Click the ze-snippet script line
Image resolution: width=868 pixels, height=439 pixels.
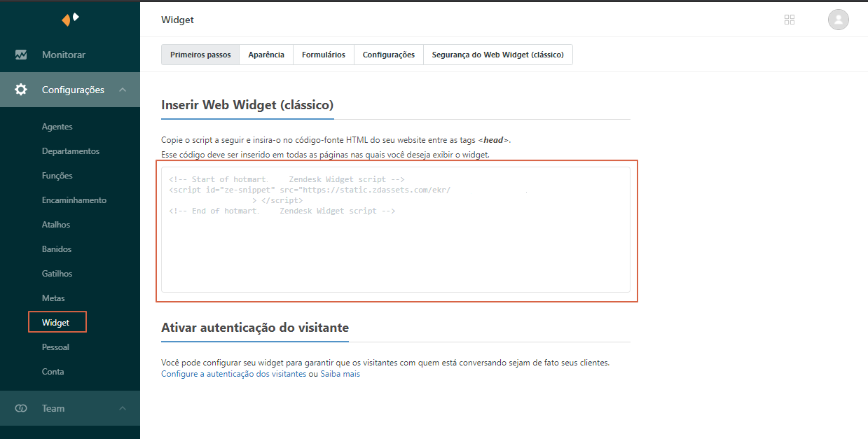click(x=309, y=190)
